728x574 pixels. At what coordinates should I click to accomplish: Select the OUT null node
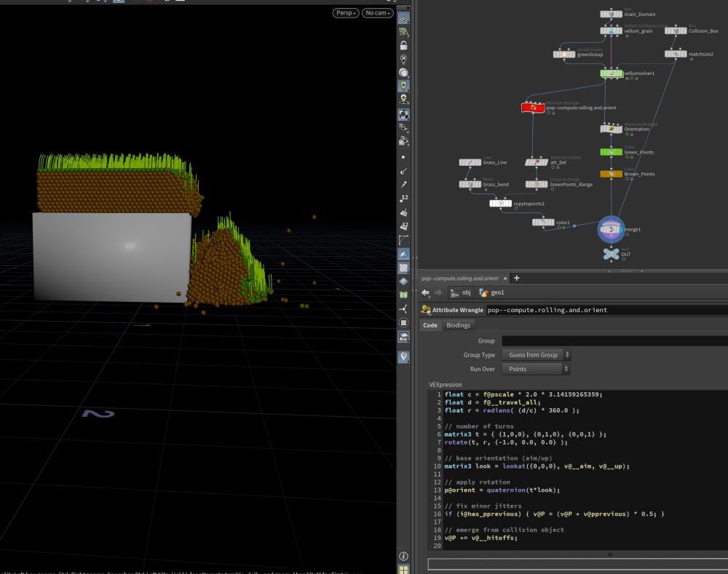click(611, 254)
